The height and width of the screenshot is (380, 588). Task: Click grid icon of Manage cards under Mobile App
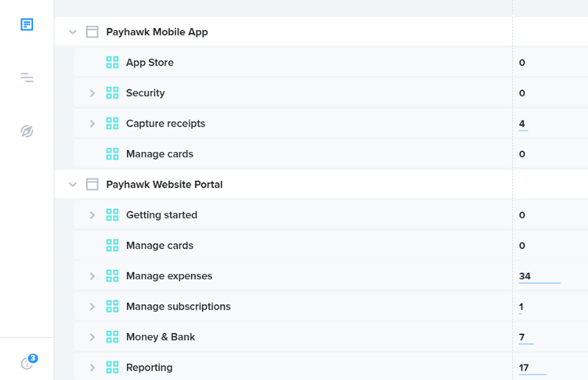pos(112,154)
